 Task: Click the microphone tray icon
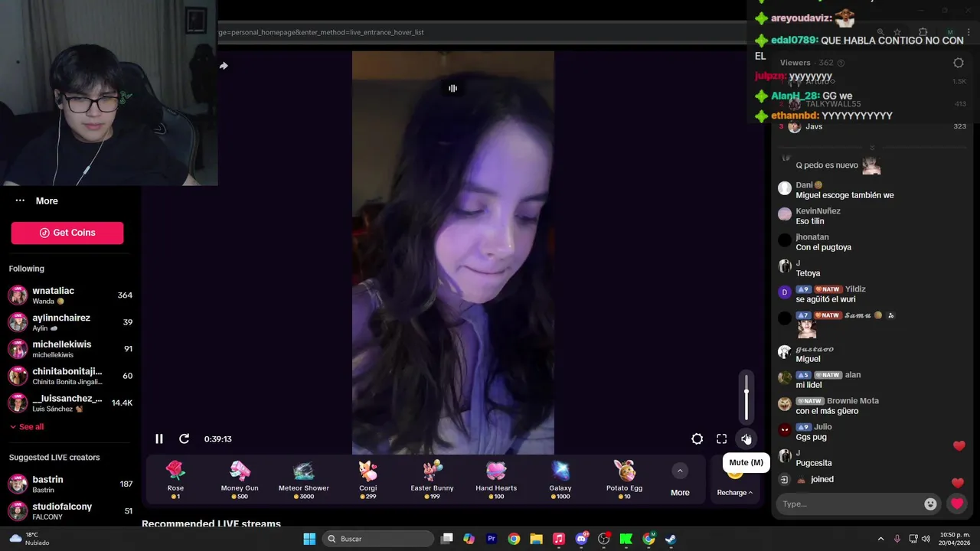(x=897, y=539)
